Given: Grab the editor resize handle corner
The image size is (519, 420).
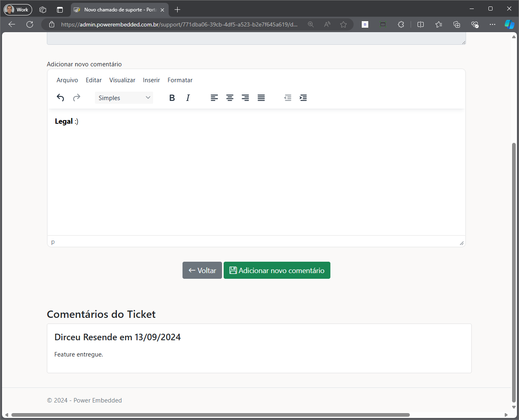Looking at the screenshot, I should pyautogui.click(x=462, y=243).
